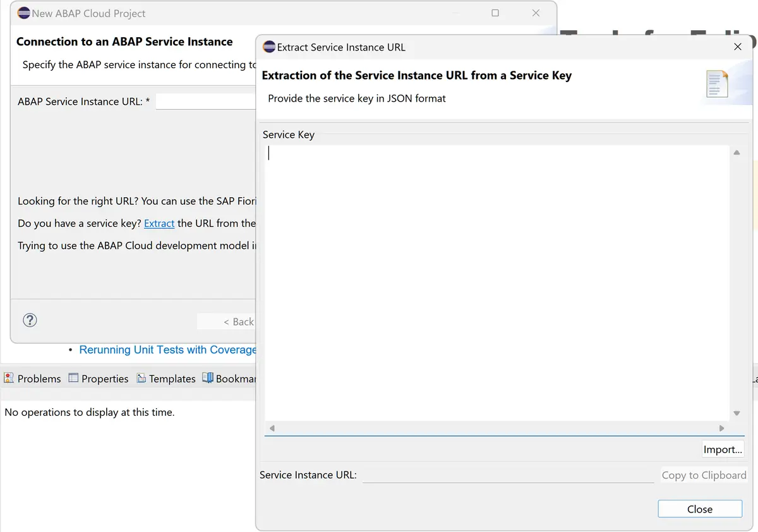758x532 pixels.
Task: Open help with the question mark icon
Action: 30,320
